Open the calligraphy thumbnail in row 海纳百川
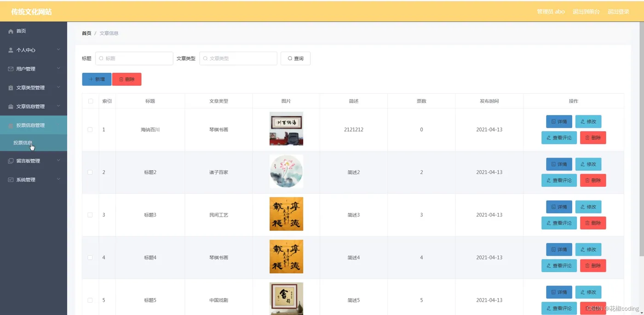The width and height of the screenshot is (644, 315). pos(286,128)
